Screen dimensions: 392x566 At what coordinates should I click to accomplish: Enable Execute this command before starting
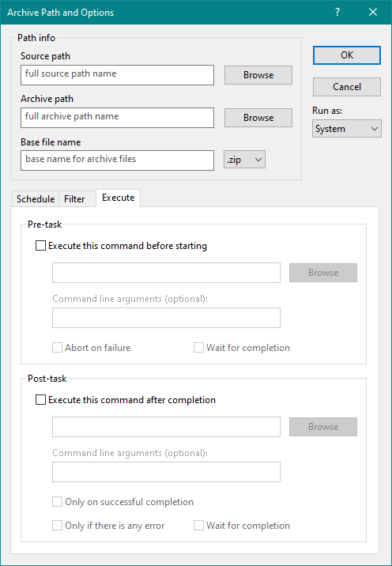[x=40, y=246]
